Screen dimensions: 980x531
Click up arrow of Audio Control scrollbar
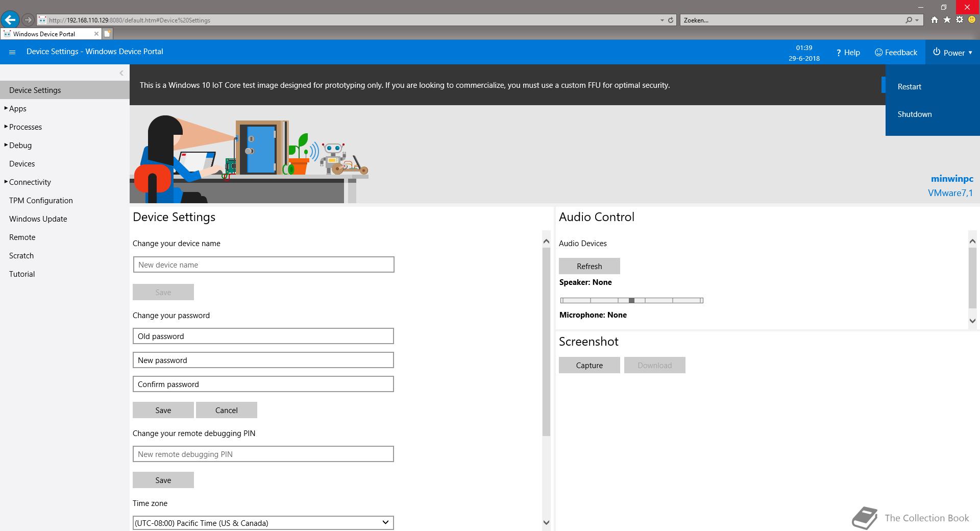[x=972, y=240]
